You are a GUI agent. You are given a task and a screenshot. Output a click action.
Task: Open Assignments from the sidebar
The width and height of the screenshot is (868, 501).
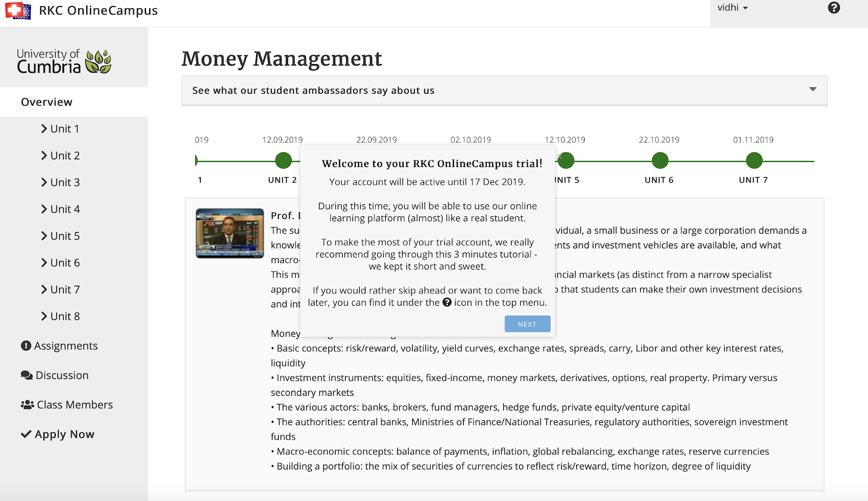pos(59,346)
